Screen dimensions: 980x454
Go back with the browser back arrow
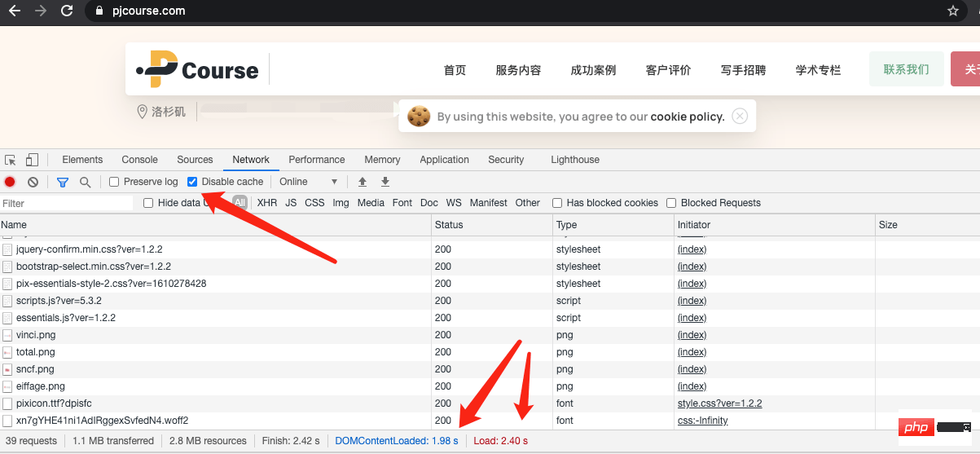[x=14, y=11]
